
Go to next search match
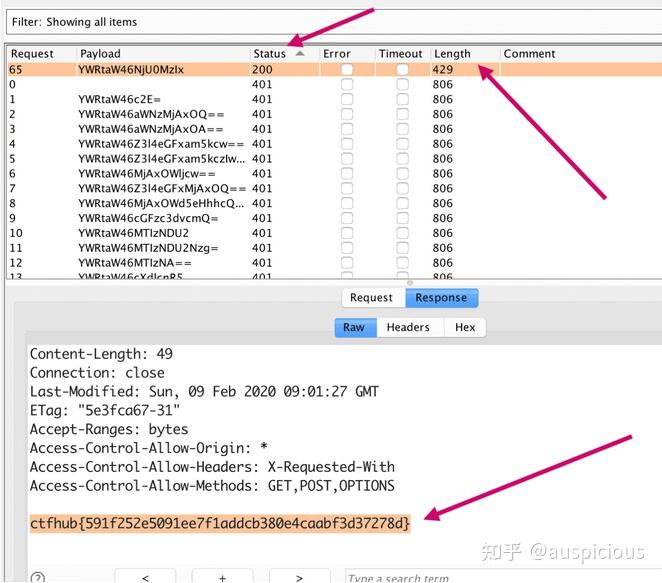click(x=299, y=577)
